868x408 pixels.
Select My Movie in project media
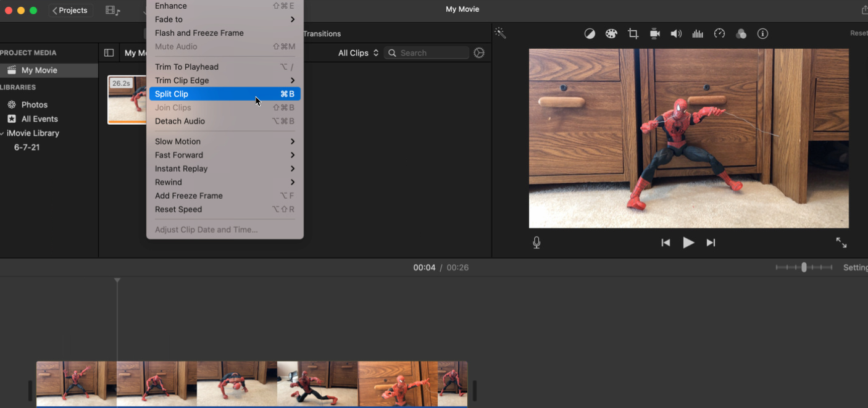49,70
